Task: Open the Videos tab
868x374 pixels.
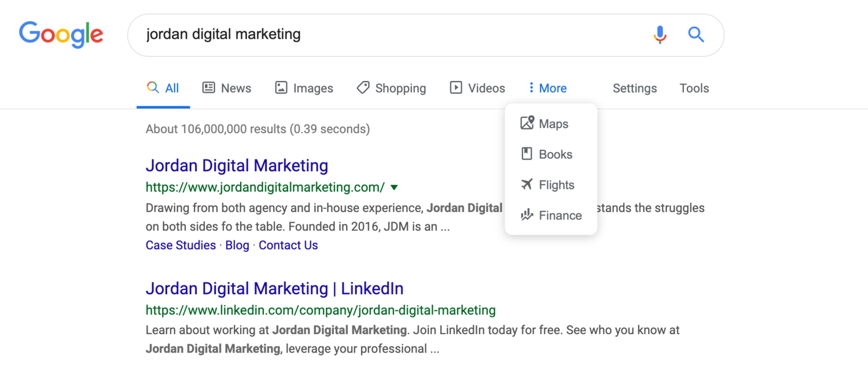Action: coord(477,88)
